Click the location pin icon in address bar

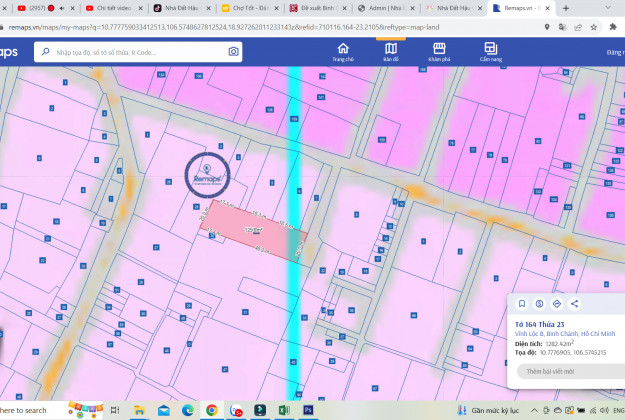(547, 26)
